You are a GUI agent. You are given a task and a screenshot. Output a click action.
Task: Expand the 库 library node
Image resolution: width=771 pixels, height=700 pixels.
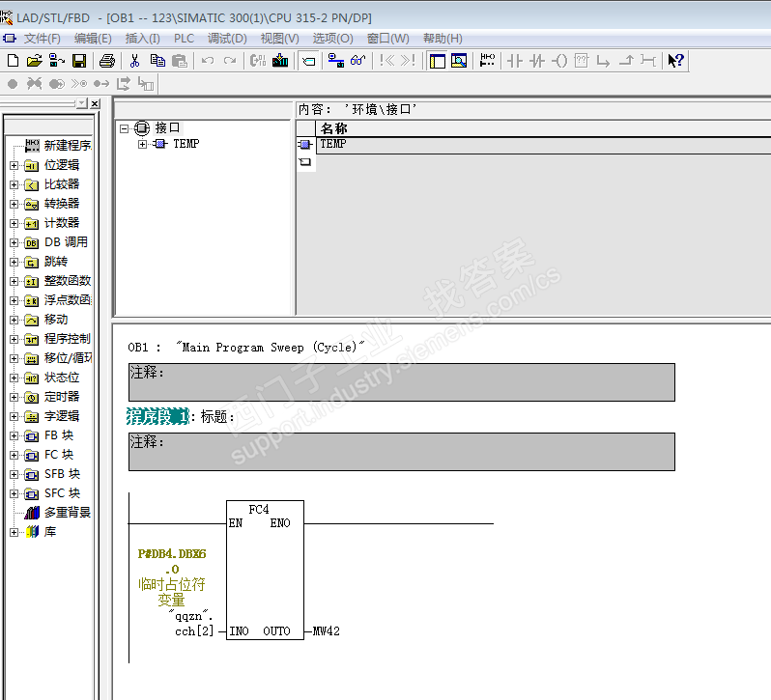pos(14,532)
